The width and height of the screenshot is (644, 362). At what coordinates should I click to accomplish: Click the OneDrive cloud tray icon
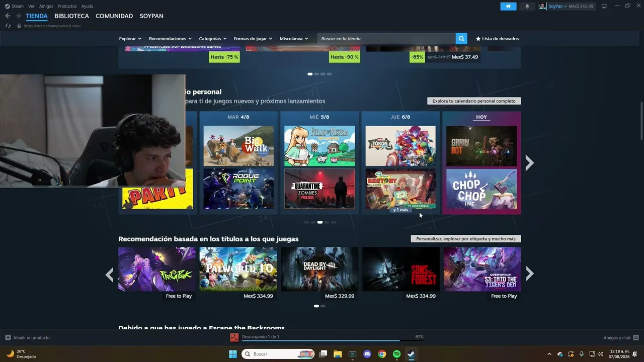pyautogui.click(x=560, y=354)
